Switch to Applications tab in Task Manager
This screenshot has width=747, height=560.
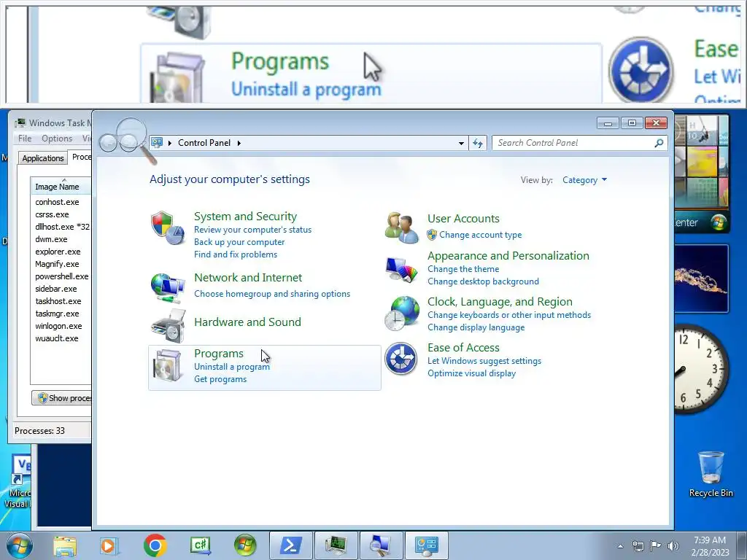point(43,158)
